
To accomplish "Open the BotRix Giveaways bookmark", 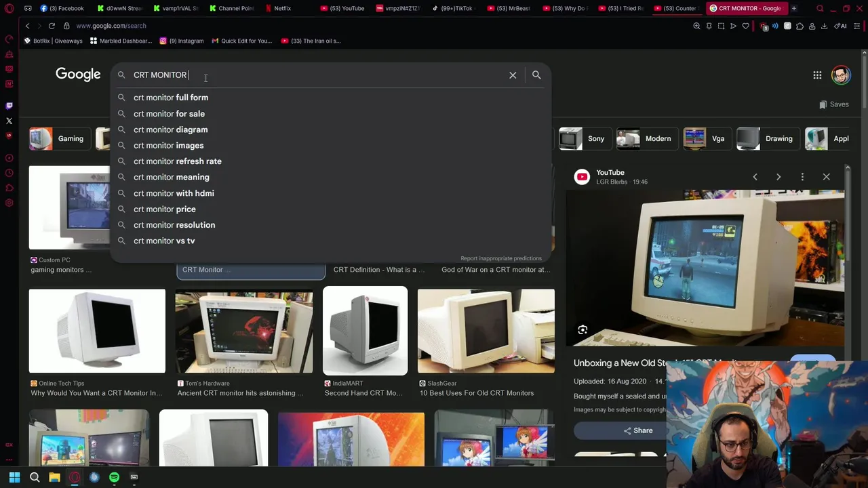I will (53, 41).
